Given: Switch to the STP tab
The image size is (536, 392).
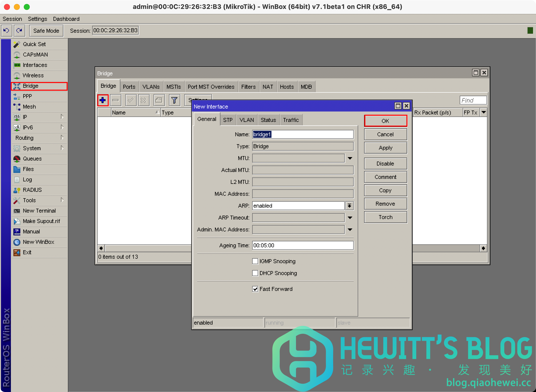Looking at the screenshot, I should coord(228,120).
